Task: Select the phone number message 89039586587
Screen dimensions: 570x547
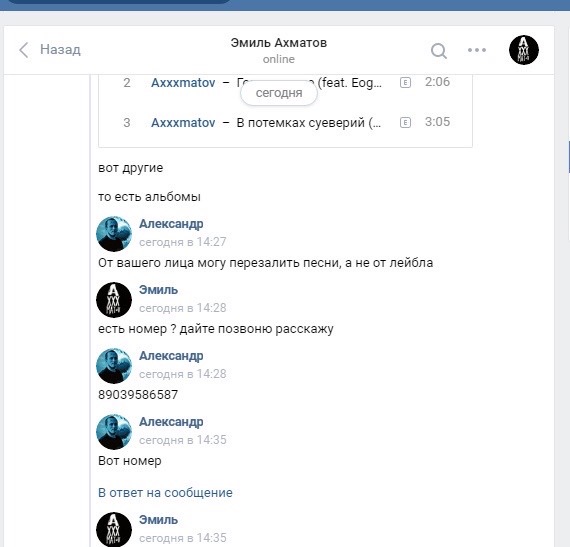Action: (x=138, y=395)
